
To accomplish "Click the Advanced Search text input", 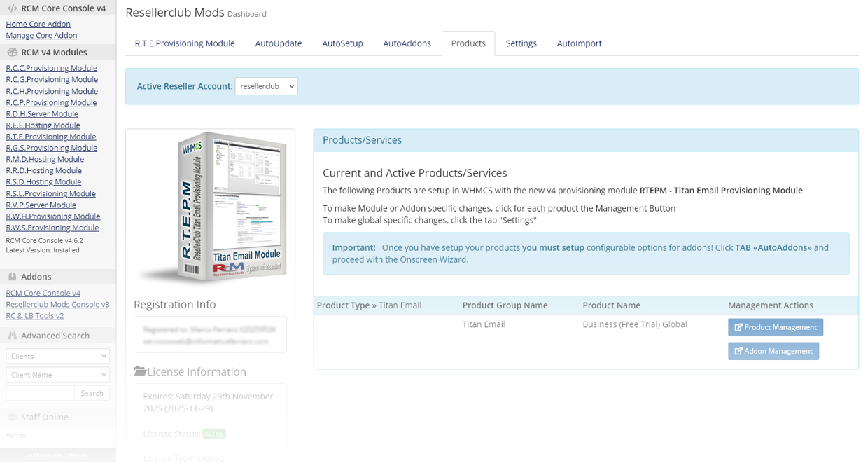I will tap(40, 393).
